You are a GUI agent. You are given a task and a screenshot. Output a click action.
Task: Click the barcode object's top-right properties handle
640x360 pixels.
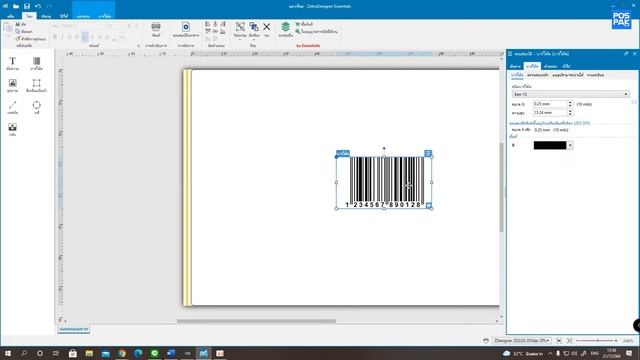tap(428, 153)
